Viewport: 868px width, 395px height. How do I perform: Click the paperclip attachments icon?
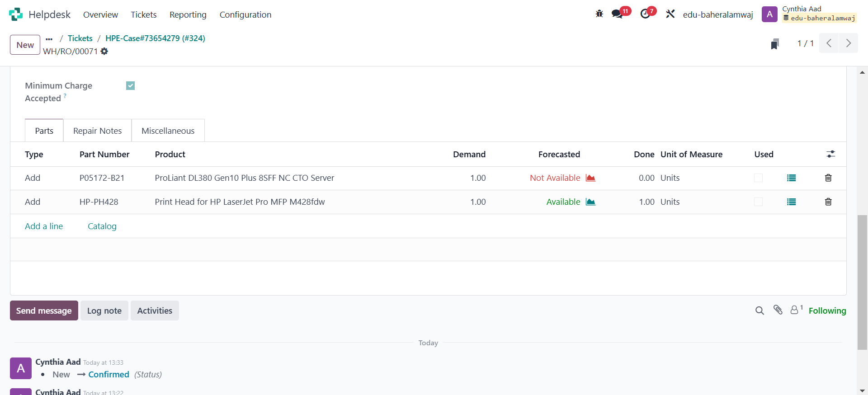[778, 310]
